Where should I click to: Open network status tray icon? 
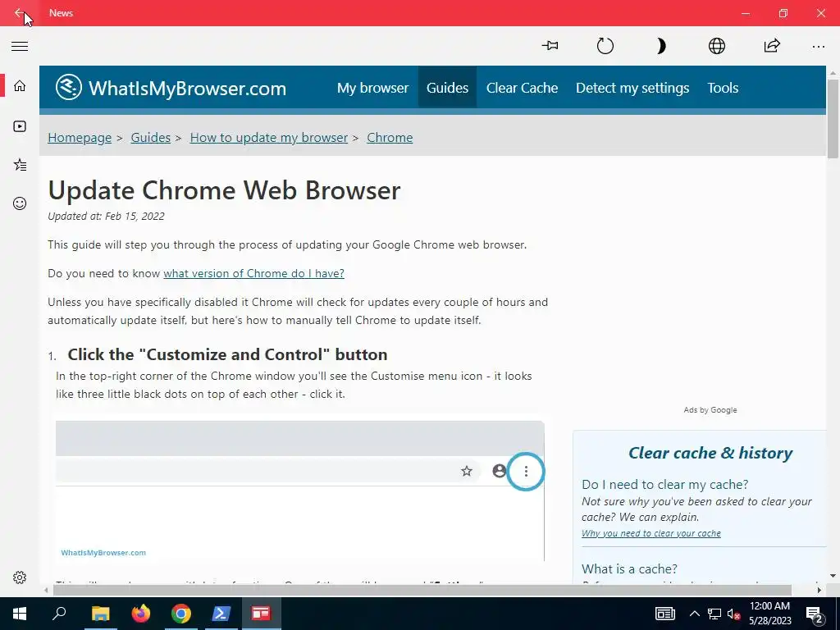click(714, 614)
